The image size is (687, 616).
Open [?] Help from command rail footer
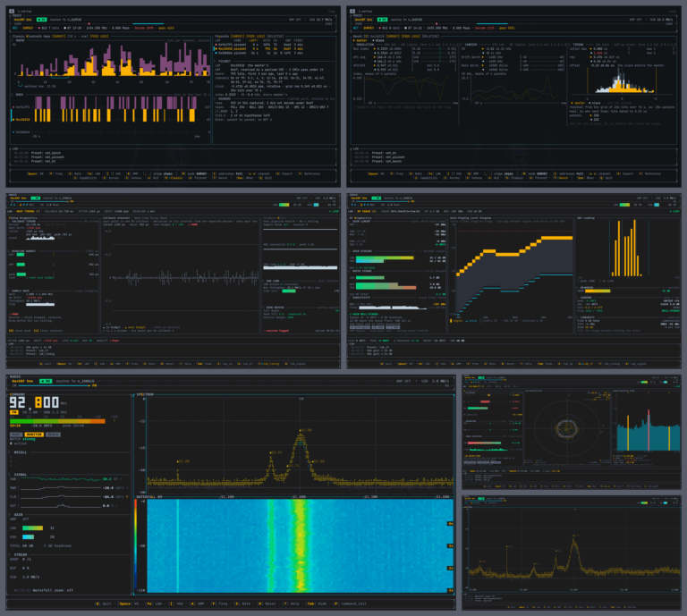pyautogui.click(x=292, y=603)
